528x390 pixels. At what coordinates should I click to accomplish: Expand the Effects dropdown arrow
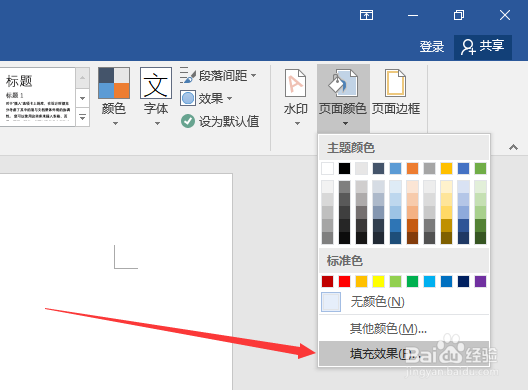[229, 98]
